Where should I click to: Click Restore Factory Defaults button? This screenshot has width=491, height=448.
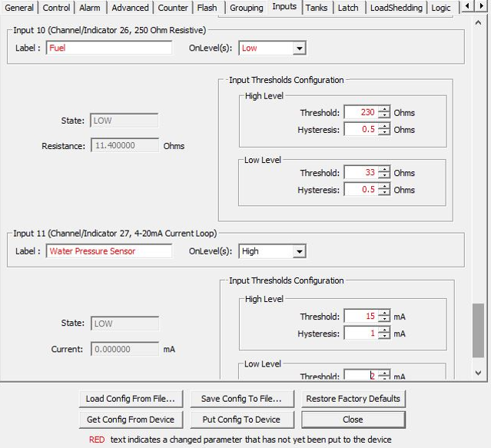353,399
